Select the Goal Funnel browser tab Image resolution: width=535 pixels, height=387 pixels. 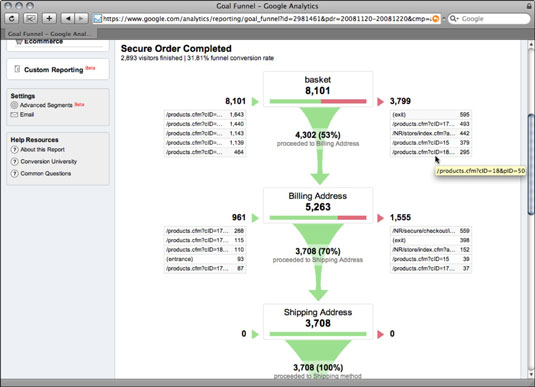pos(49,34)
